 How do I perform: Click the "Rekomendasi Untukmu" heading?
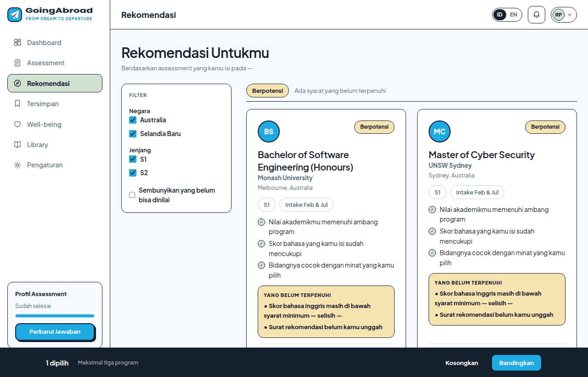coord(195,53)
